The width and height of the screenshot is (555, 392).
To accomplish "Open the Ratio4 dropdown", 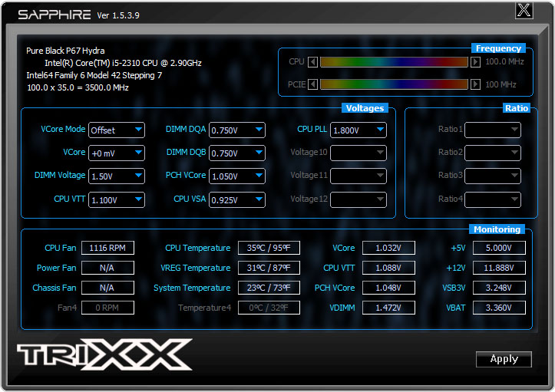I will click(493, 199).
